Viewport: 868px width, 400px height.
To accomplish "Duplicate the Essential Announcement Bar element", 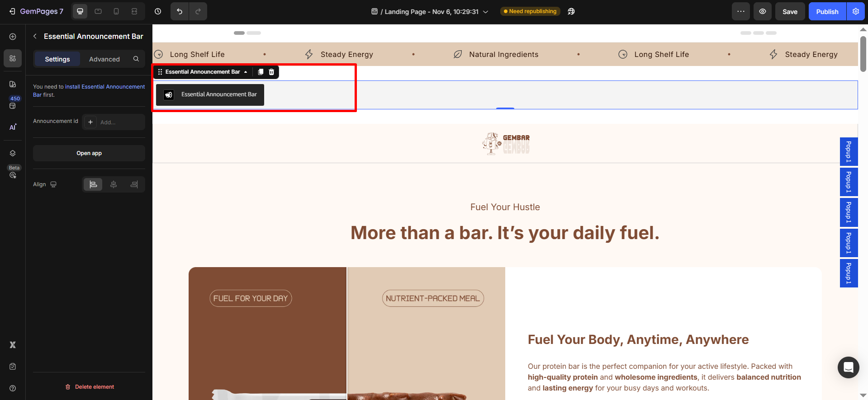I will (261, 72).
